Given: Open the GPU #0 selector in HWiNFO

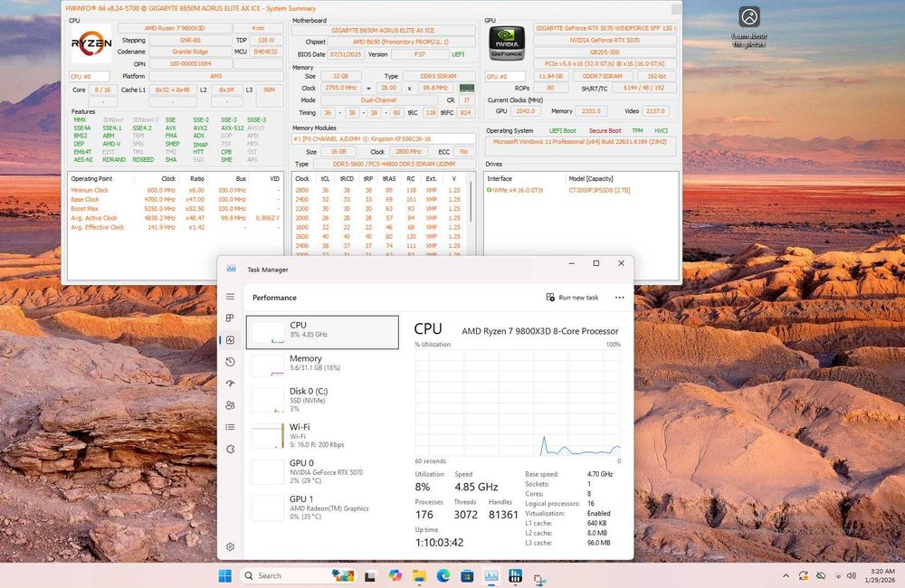Looking at the screenshot, I should [505, 76].
